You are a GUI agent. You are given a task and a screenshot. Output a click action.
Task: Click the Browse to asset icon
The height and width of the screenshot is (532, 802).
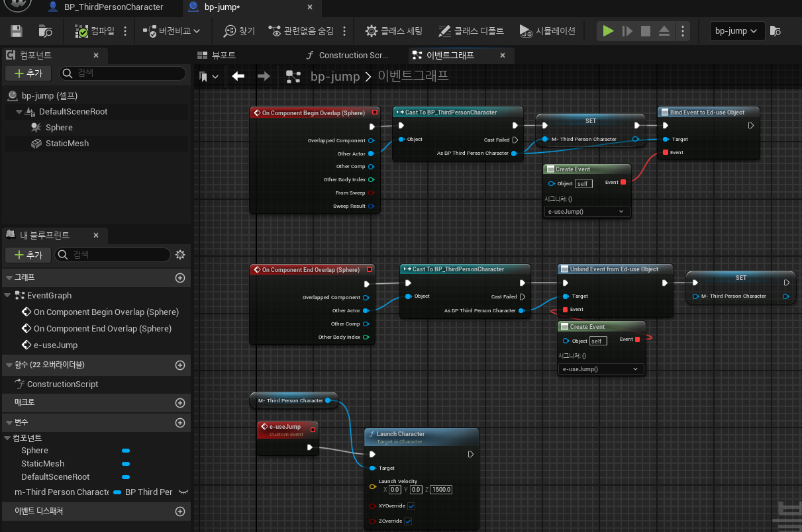(46, 31)
